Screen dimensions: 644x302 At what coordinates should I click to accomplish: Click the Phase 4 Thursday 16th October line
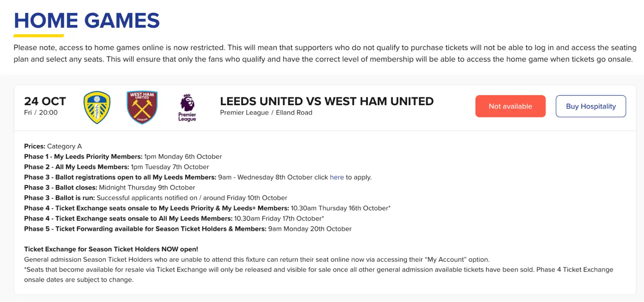(x=207, y=208)
